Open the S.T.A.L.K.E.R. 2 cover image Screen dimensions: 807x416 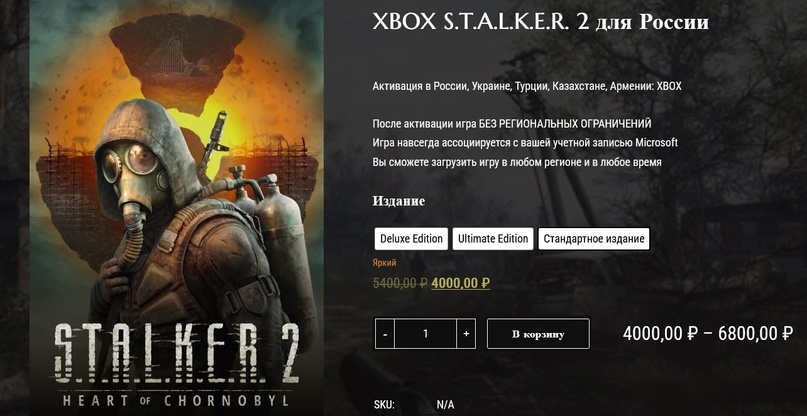176,208
